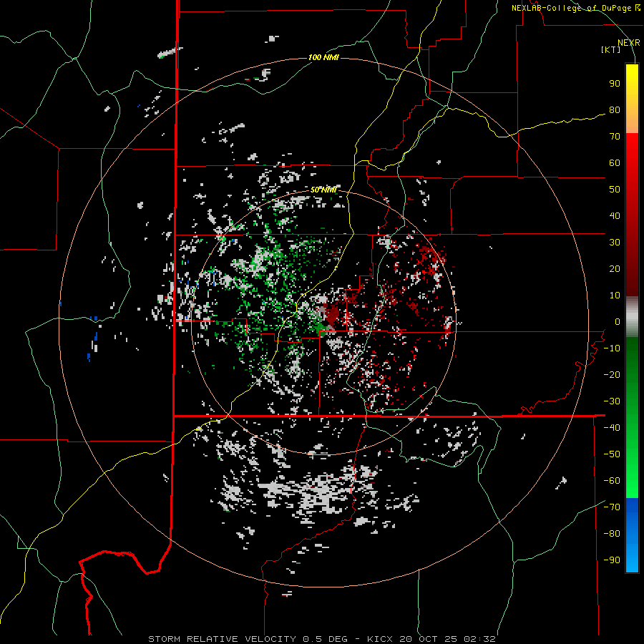
Task: Click the -50 value on velocity color scale
Action: [612, 454]
